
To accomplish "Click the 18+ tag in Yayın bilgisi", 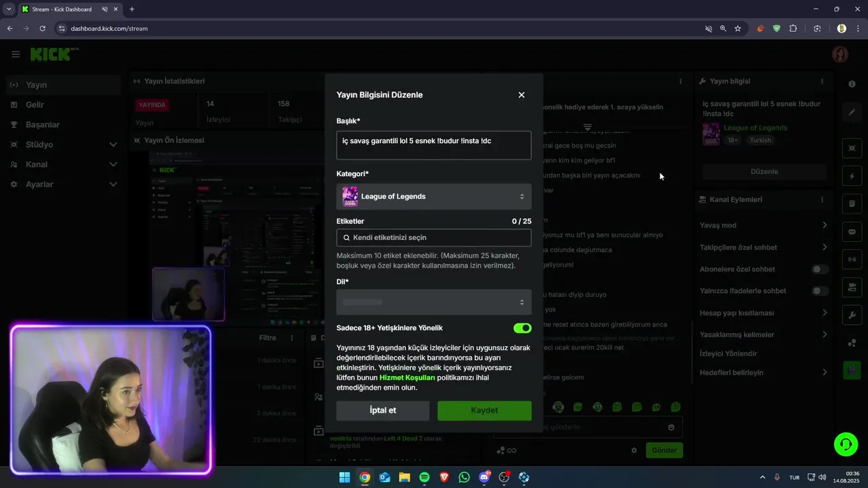I will [732, 140].
